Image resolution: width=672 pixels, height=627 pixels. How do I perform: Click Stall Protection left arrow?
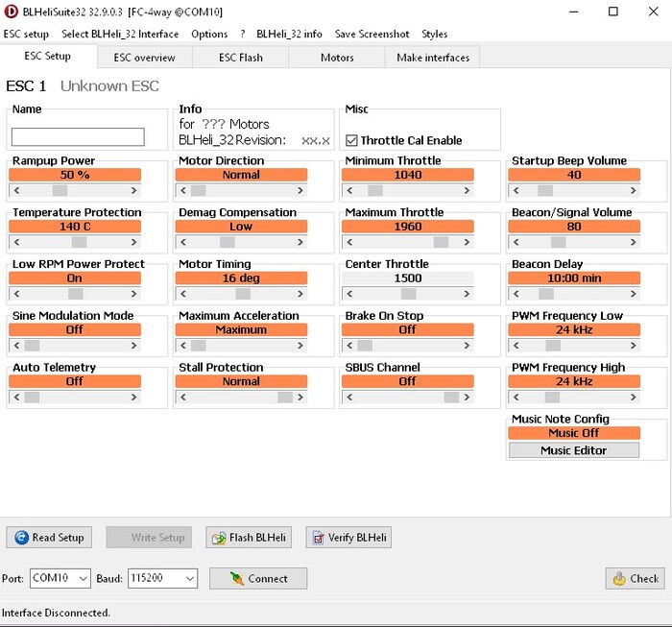click(183, 398)
